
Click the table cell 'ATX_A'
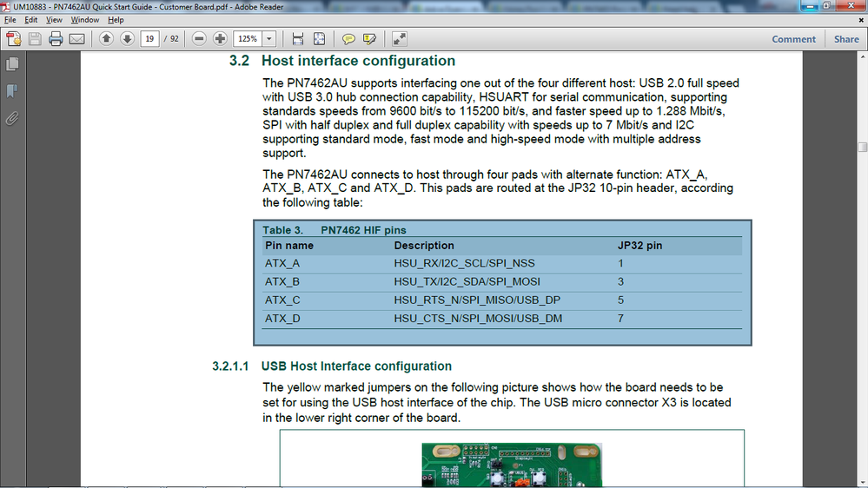282,263
